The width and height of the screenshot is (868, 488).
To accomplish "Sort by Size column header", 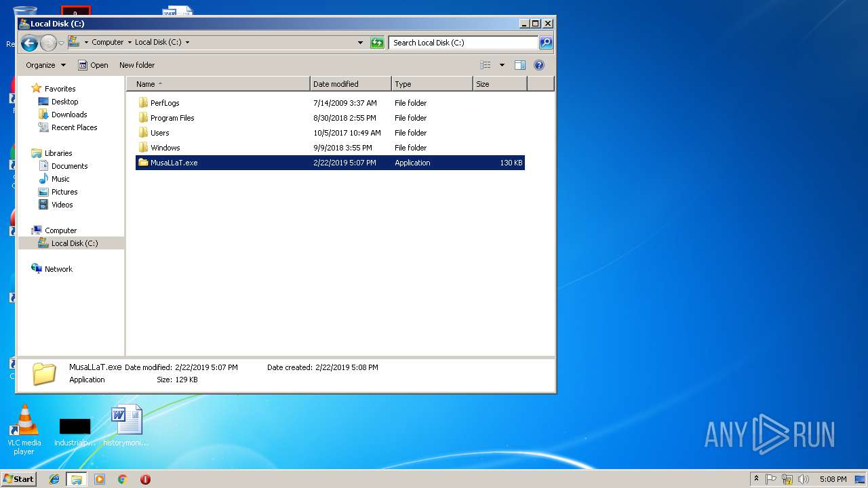I will 500,84.
